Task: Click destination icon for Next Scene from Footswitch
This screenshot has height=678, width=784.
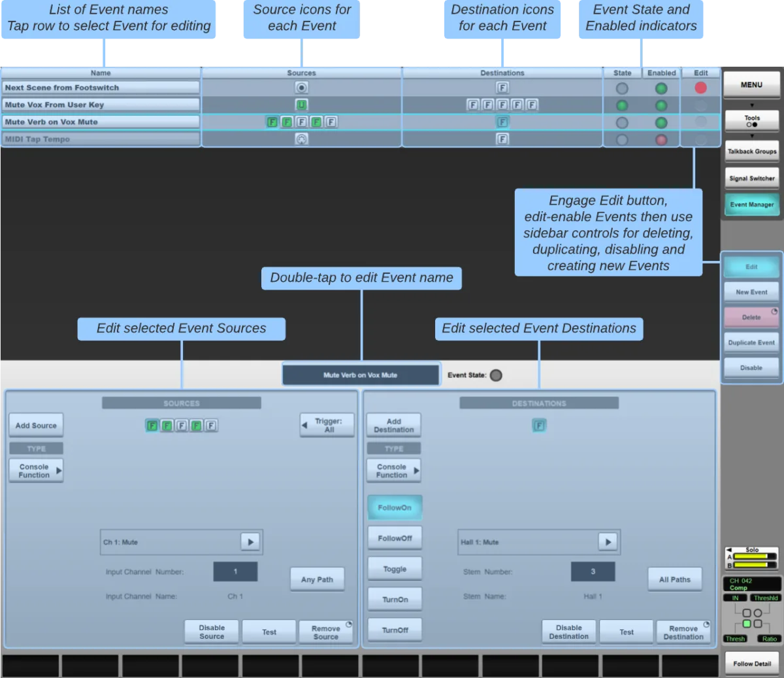Action: pos(502,88)
